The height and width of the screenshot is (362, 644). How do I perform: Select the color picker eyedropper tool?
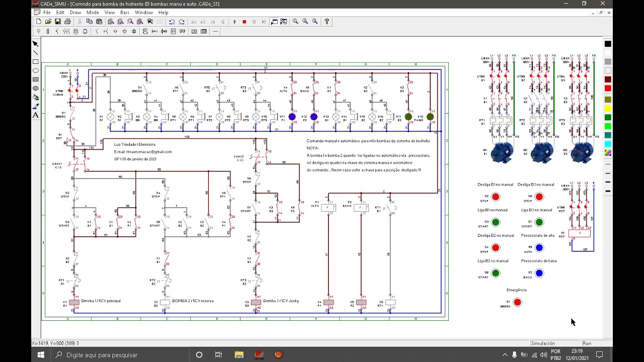35,106
